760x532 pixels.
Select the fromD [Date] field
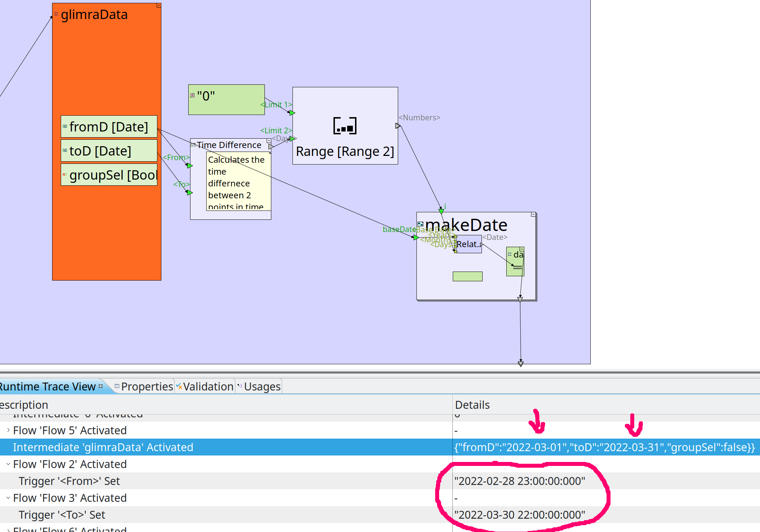[x=109, y=126]
